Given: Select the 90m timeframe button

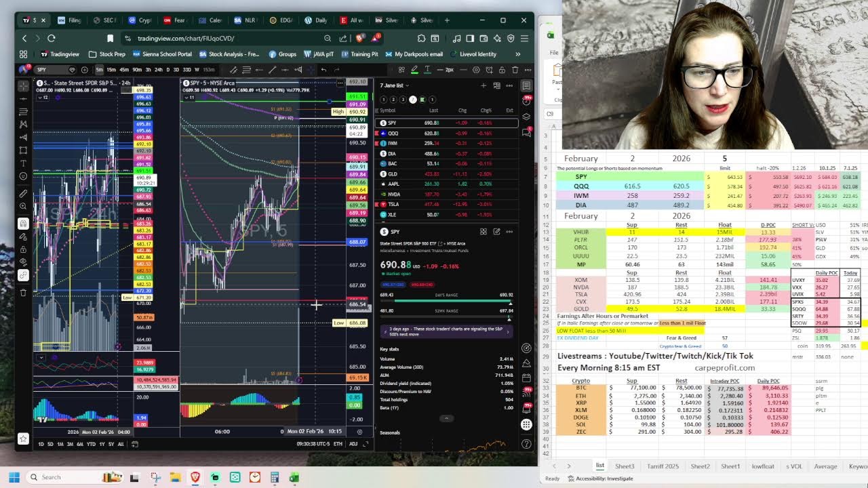Looking at the screenshot, I should 137,69.
